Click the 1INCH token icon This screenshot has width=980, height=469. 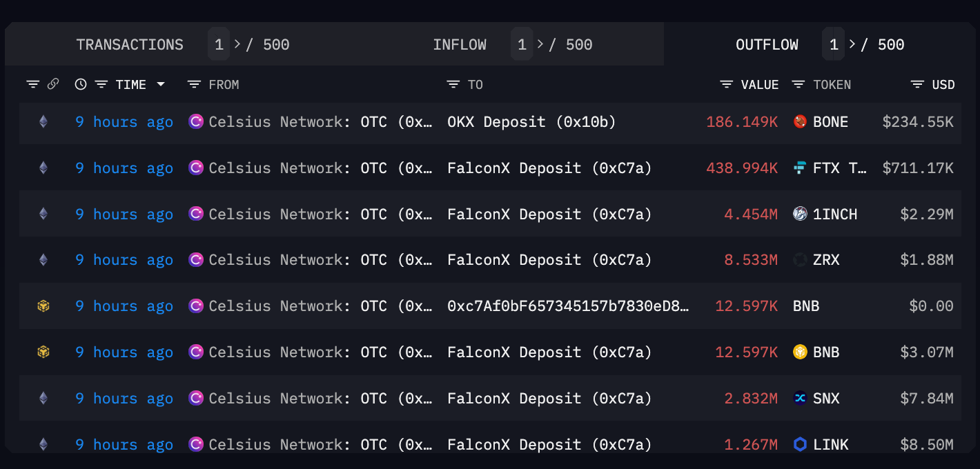tap(800, 214)
